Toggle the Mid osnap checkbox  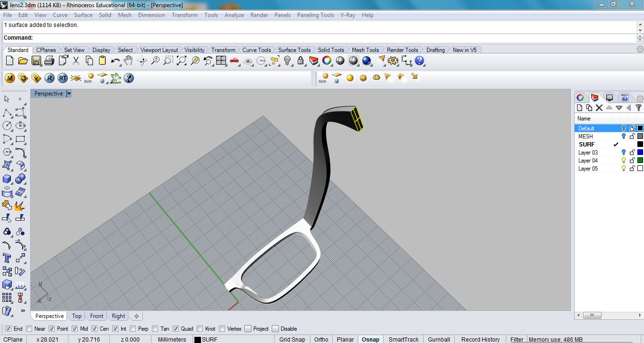click(x=75, y=329)
